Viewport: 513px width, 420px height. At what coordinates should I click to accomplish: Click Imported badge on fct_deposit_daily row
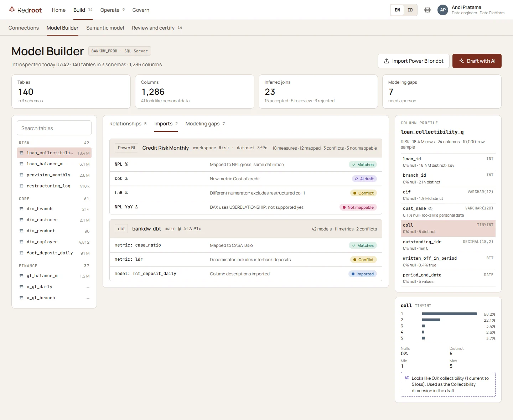pyautogui.click(x=362, y=274)
